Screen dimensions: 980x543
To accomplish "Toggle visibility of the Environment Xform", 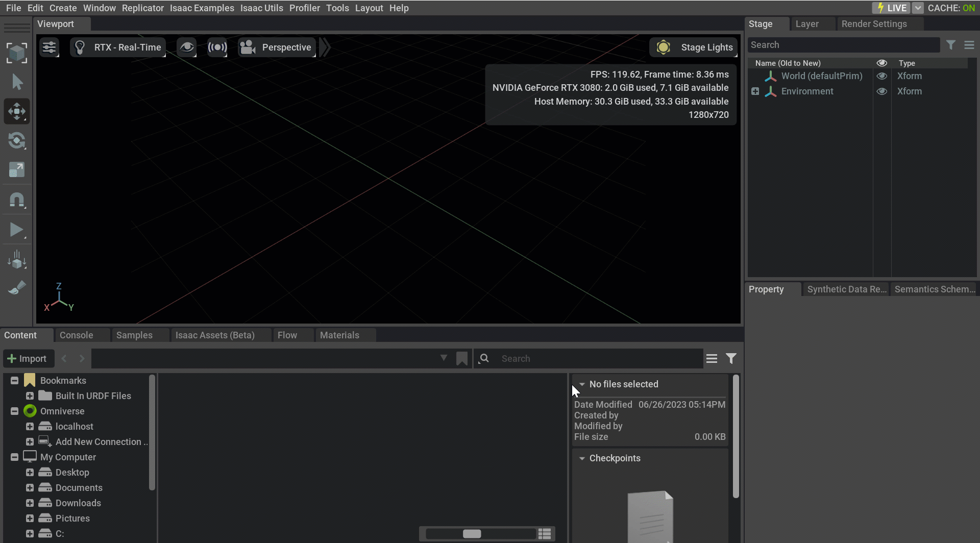I will click(882, 91).
